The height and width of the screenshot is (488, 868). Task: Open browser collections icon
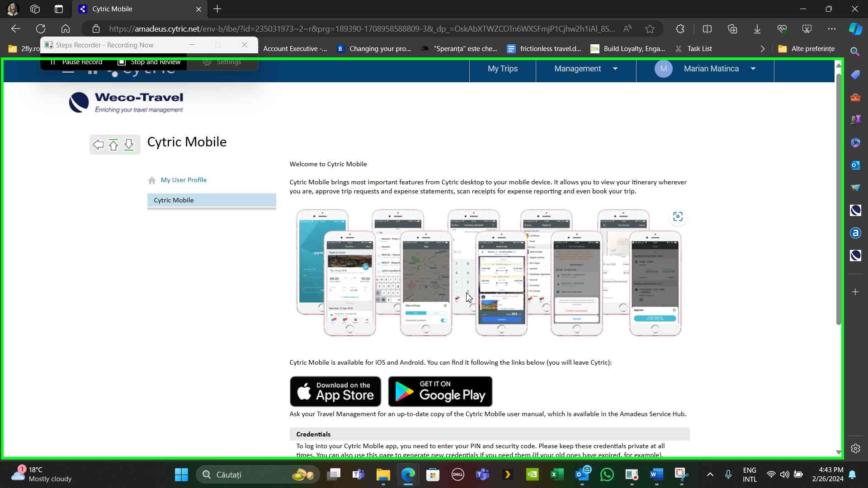(x=732, y=29)
